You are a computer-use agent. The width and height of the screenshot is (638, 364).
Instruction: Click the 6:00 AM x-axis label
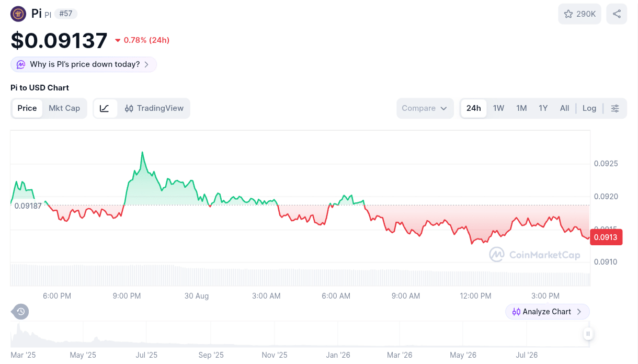click(x=336, y=296)
